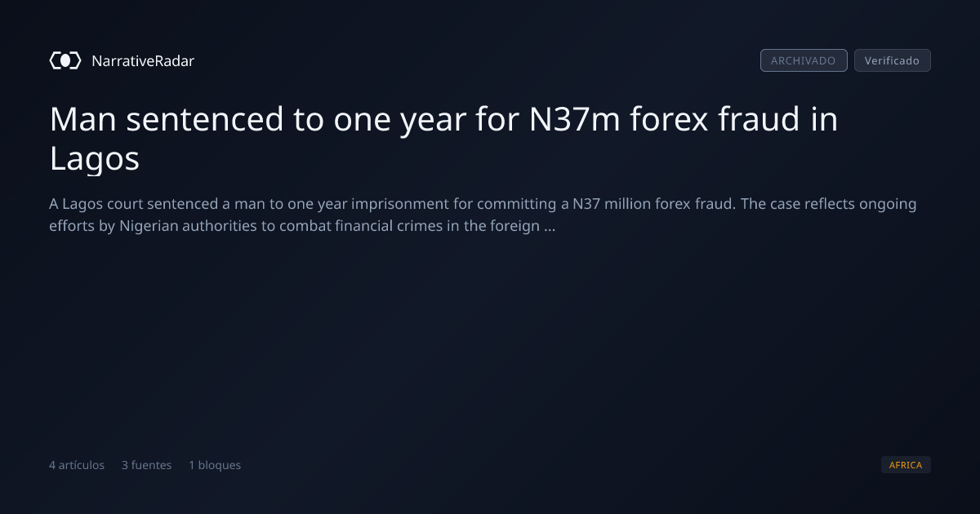Open the NarrativeRadar brand name link
The height and width of the screenshot is (514, 980).
(x=143, y=60)
